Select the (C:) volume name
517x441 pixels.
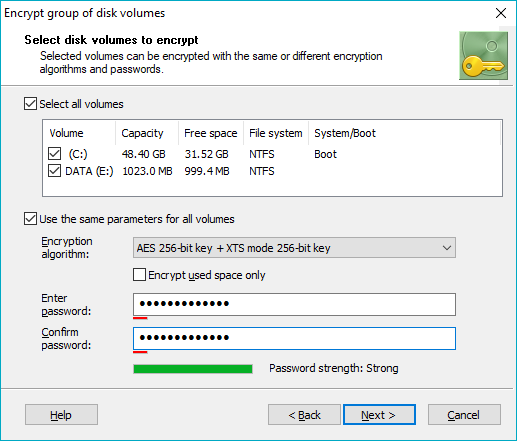[x=78, y=154]
